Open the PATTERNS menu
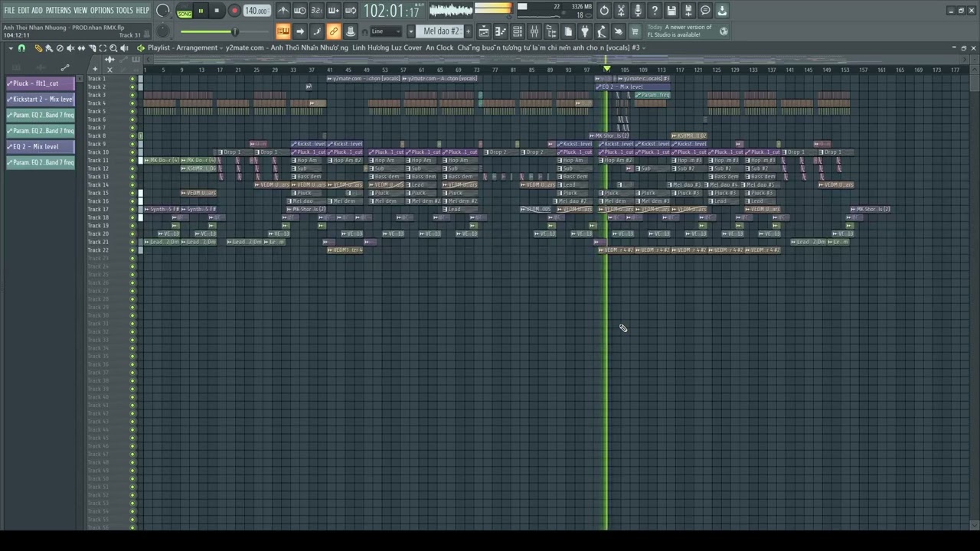The image size is (980, 551). tap(58, 11)
